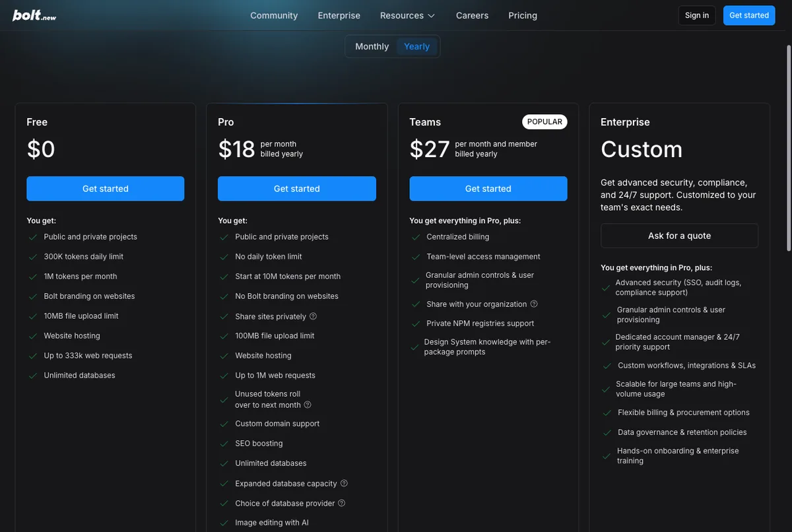Expand the Resources dropdown menu

[408, 15]
